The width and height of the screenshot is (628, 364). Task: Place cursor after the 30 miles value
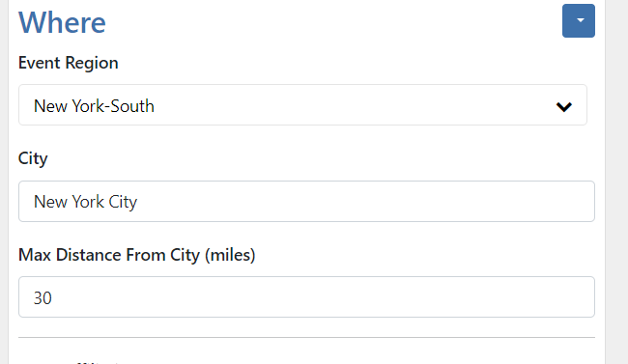[52, 298]
